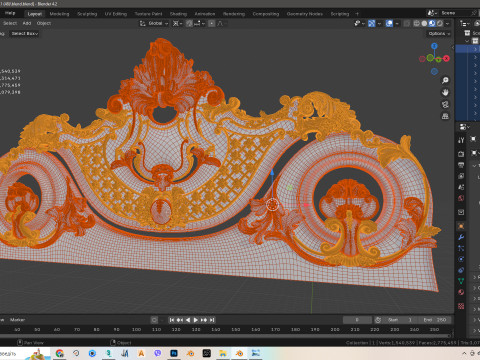Image resolution: width=480 pixels, height=360 pixels.
Task: Open the Particles properties tab
Action: pyautogui.click(x=461, y=248)
